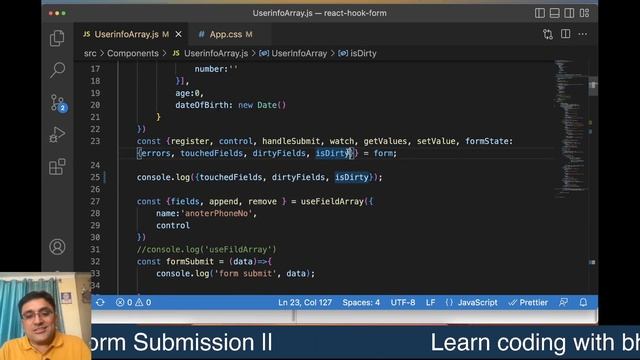Switch to App.css tab

[x=225, y=34]
